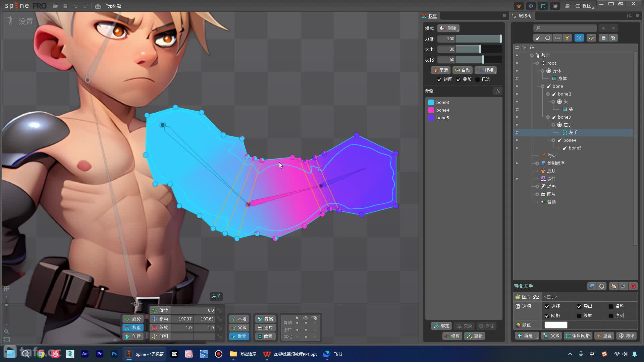Screen dimensions: 644x362
Task: Toggle 序列 sequence checkbox
Action: coord(611,316)
